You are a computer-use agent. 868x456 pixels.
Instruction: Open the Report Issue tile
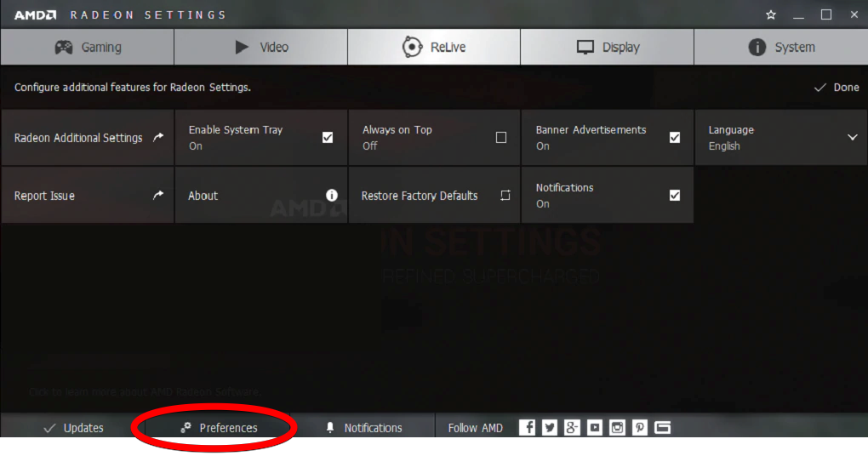[88, 196]
